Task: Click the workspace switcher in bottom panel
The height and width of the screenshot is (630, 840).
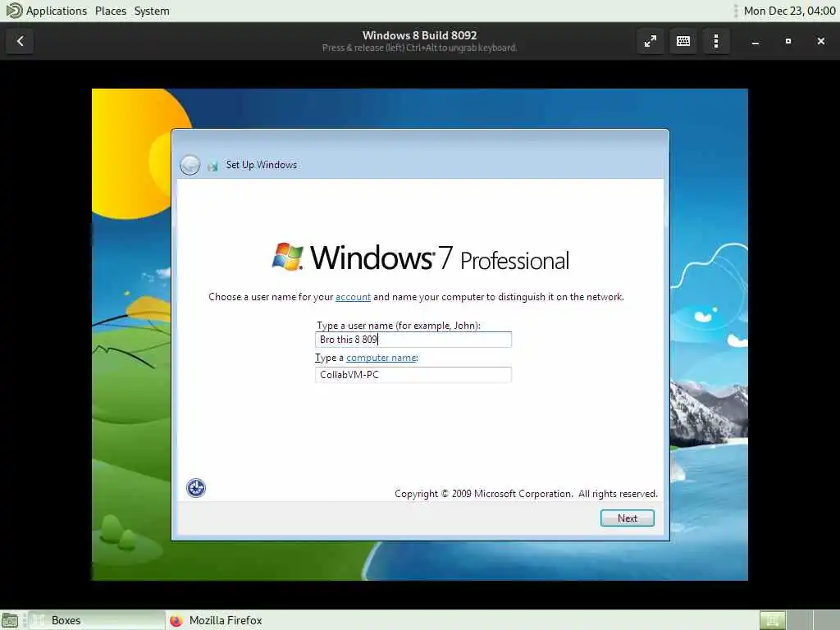Action: [x=799, y=620]
